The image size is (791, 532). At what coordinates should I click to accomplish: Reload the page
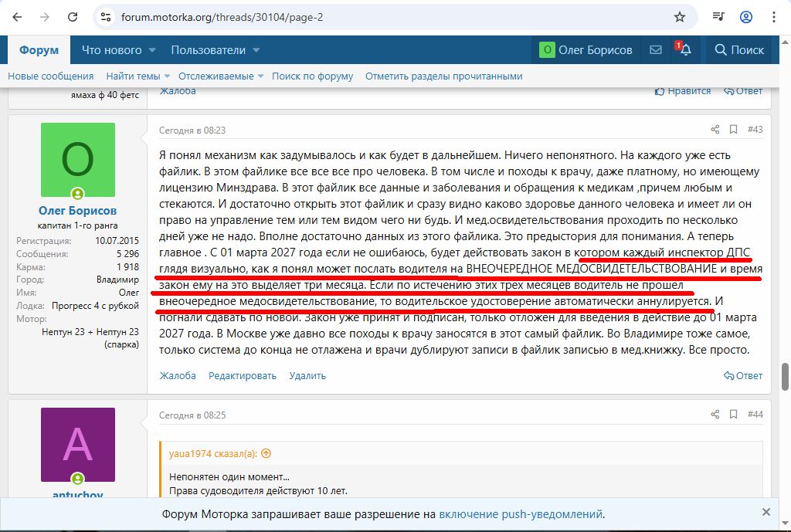point(72,17)
